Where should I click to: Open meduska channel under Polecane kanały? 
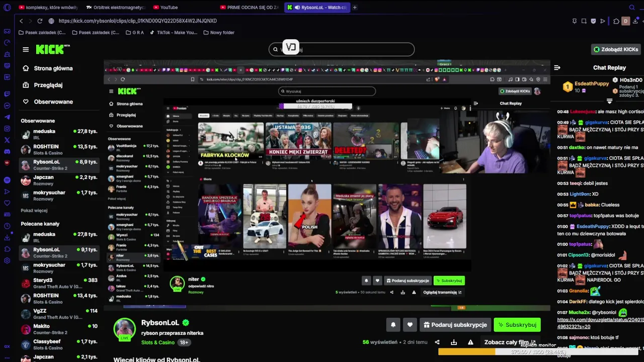tap(59, 237)
